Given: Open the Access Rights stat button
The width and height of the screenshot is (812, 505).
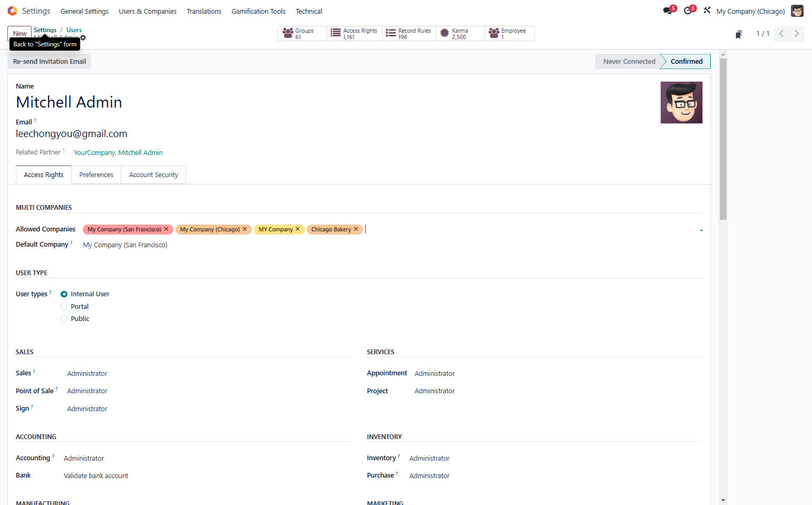Looking at the screenshot, I should 355,34.
